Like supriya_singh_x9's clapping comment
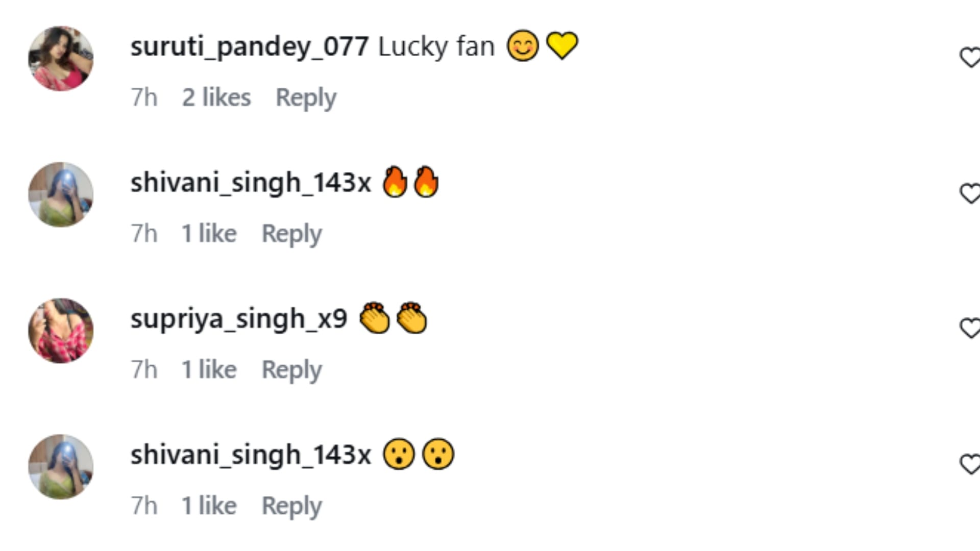 tap(970, 328)
